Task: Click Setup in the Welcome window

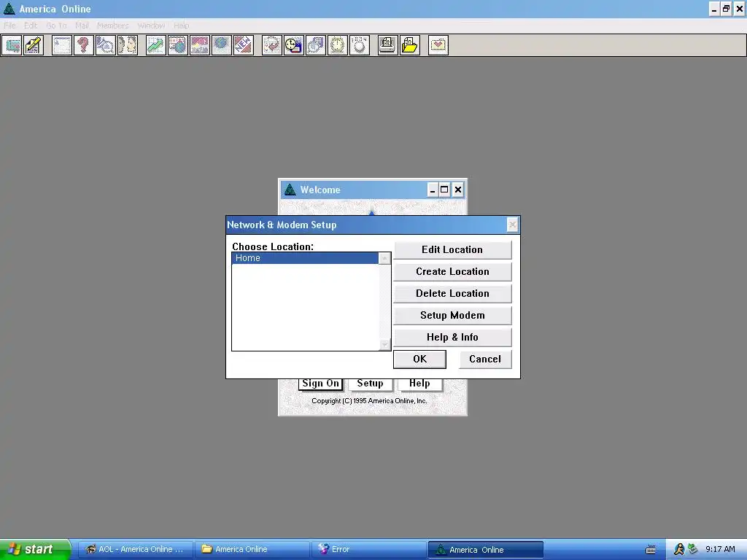Action: click(x=370, y=384)
